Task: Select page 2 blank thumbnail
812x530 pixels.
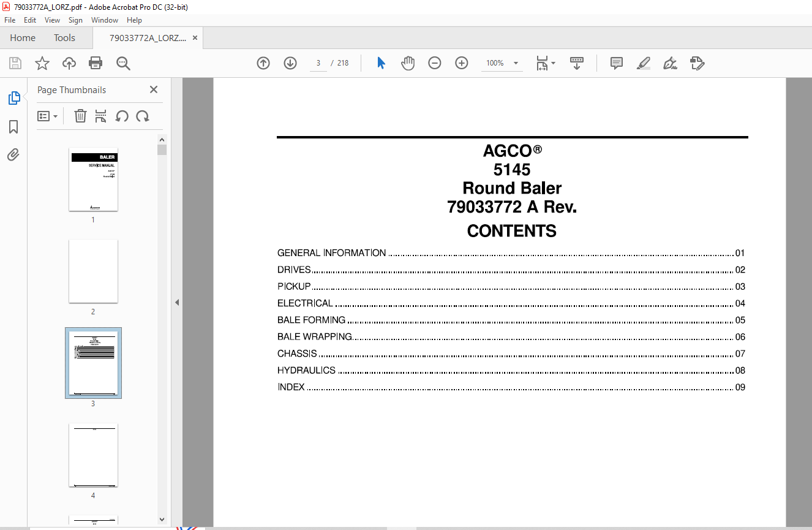Action: (x=93, y=271)
